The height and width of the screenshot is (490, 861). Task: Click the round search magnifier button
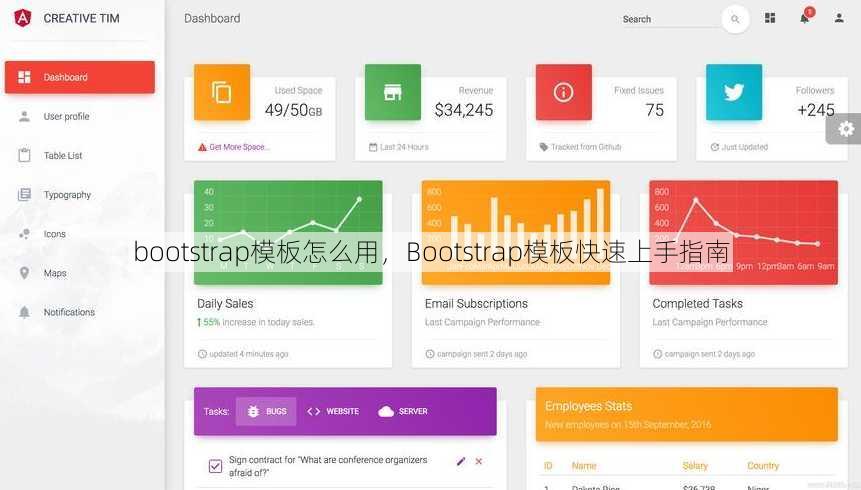pyautogui.click(x=735, y=19)
